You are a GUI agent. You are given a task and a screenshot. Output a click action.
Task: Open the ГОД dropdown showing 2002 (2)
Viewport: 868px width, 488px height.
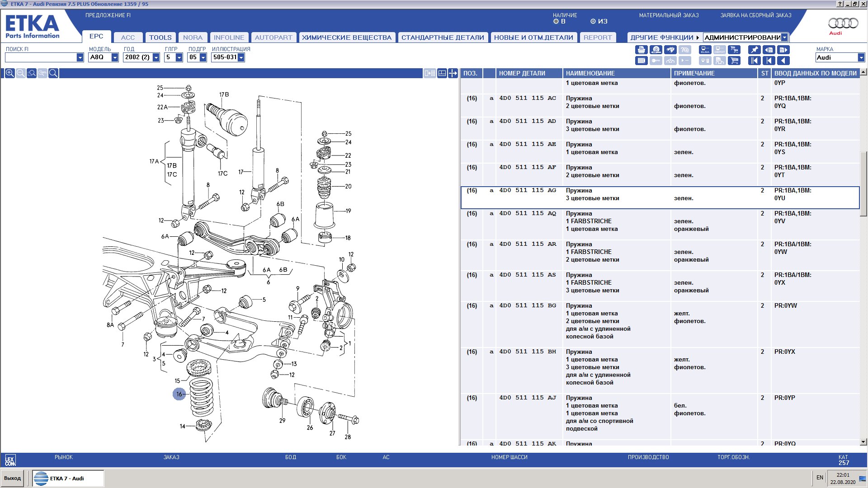pos(156,57)
